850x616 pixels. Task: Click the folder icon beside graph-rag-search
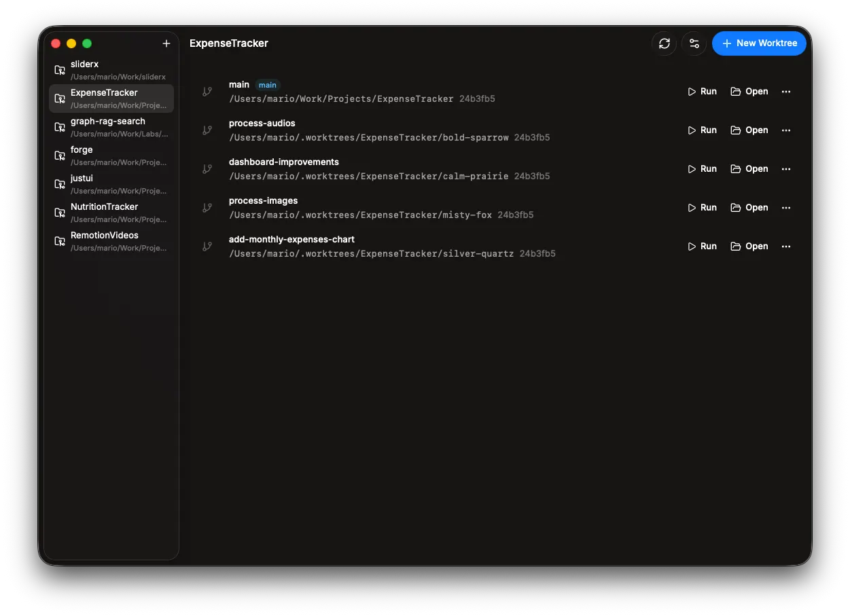[60, 127]
